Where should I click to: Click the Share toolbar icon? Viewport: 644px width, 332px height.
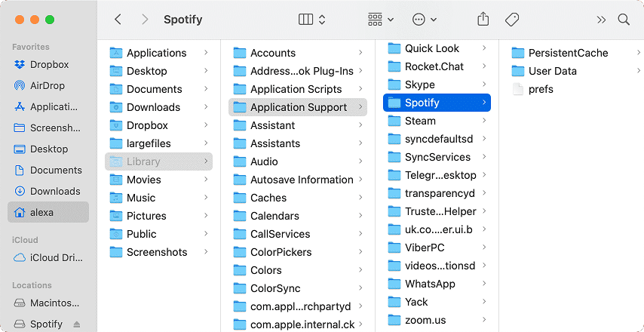(483, 20)
